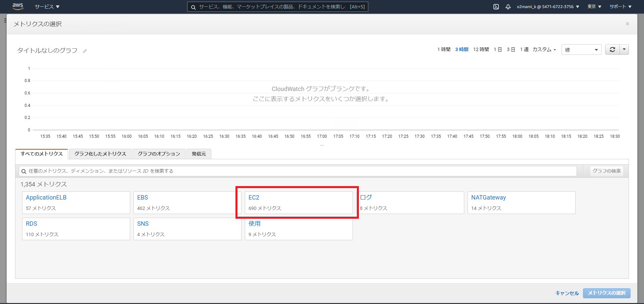The height and width of the screenshot is (304, 644).
Task: Expand the カスタム custom time range dropdown
Action: coord(544,50)
